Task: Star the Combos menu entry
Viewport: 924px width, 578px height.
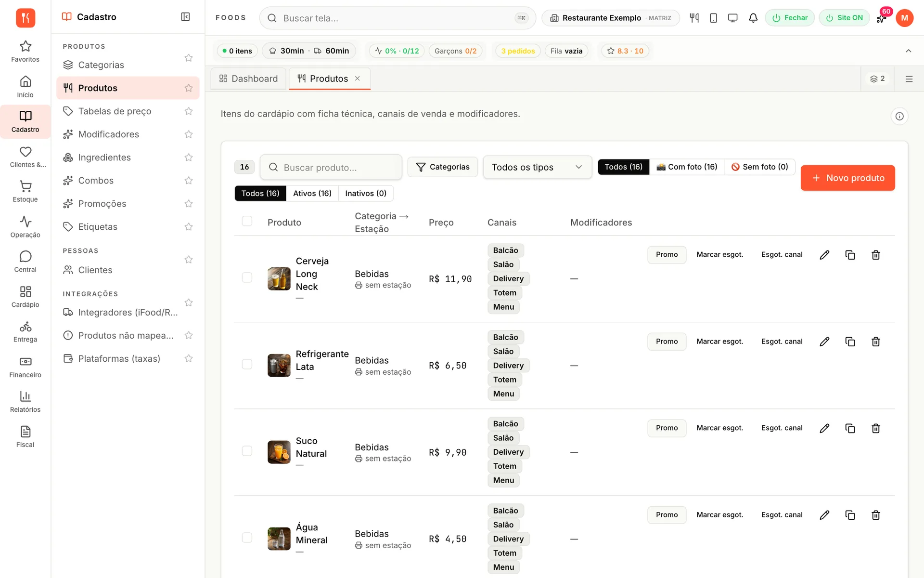Action: pyautogui.click(x=189, y=181)
